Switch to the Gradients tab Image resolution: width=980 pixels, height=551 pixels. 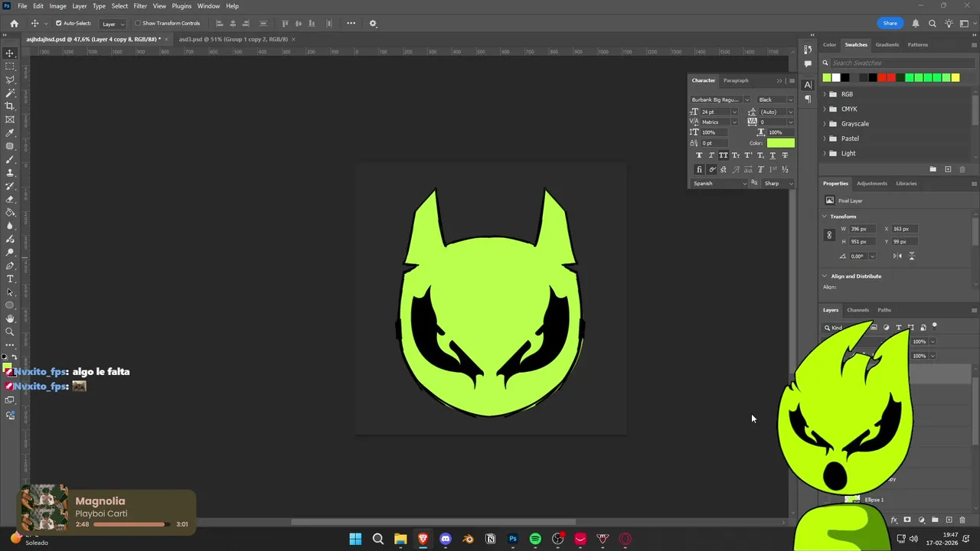point(887,44)
